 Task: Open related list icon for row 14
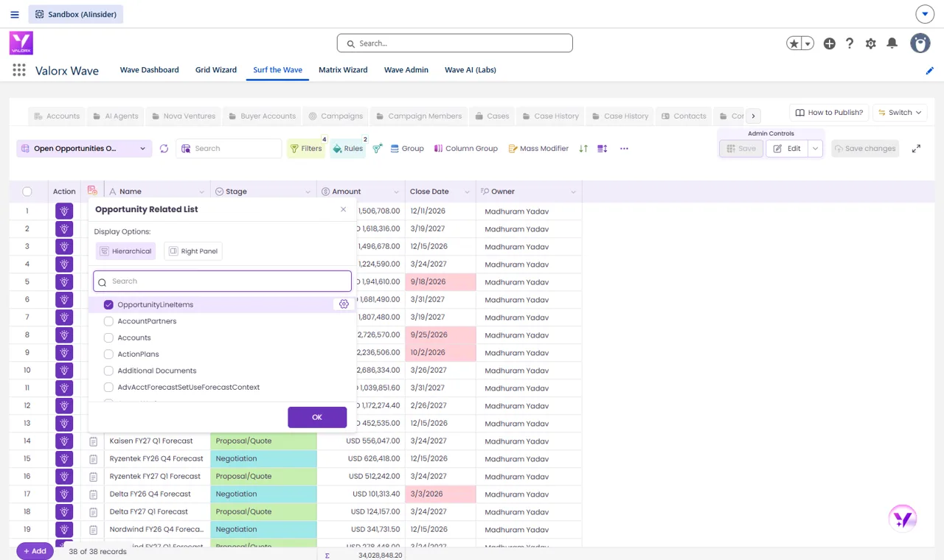point(93,441)
